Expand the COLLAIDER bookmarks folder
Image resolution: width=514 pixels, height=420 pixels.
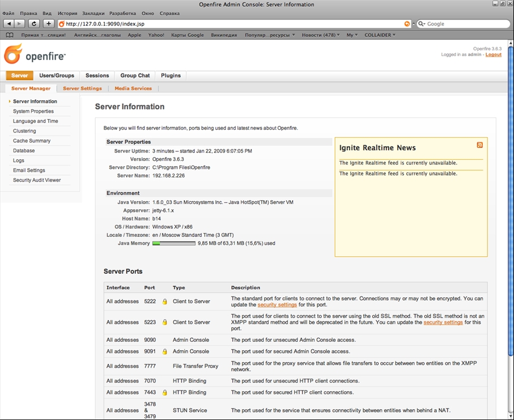coord(380,35)
